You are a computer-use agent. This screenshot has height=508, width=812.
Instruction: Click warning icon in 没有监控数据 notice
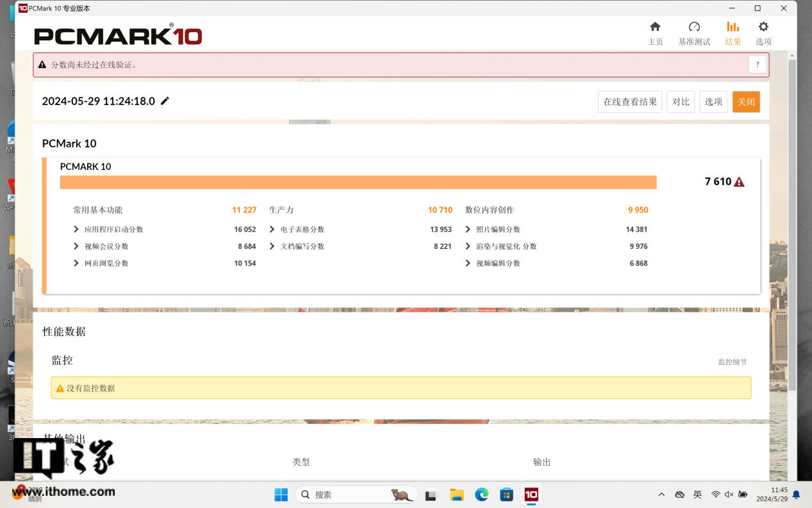(60, 388)
